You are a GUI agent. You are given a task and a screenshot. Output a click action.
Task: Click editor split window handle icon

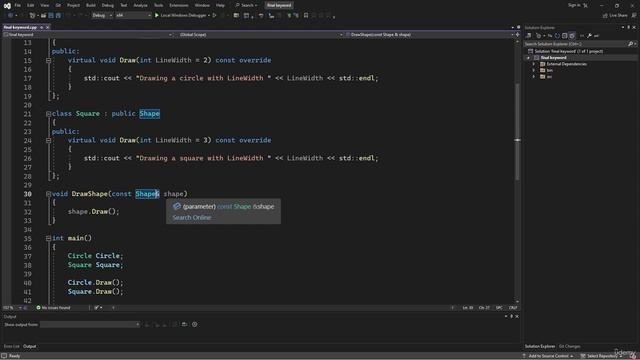[x=518, y=35]
